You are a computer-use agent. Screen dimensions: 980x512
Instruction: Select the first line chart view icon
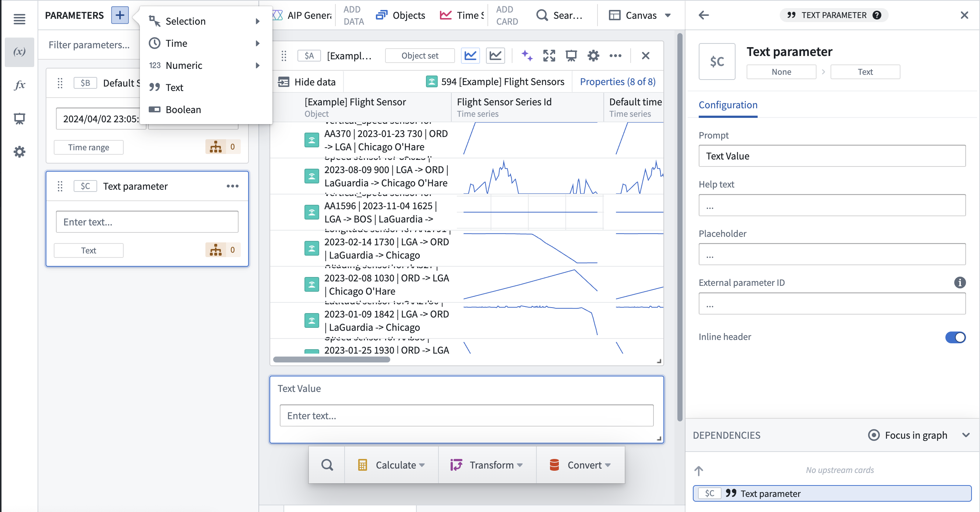point(470,56)
